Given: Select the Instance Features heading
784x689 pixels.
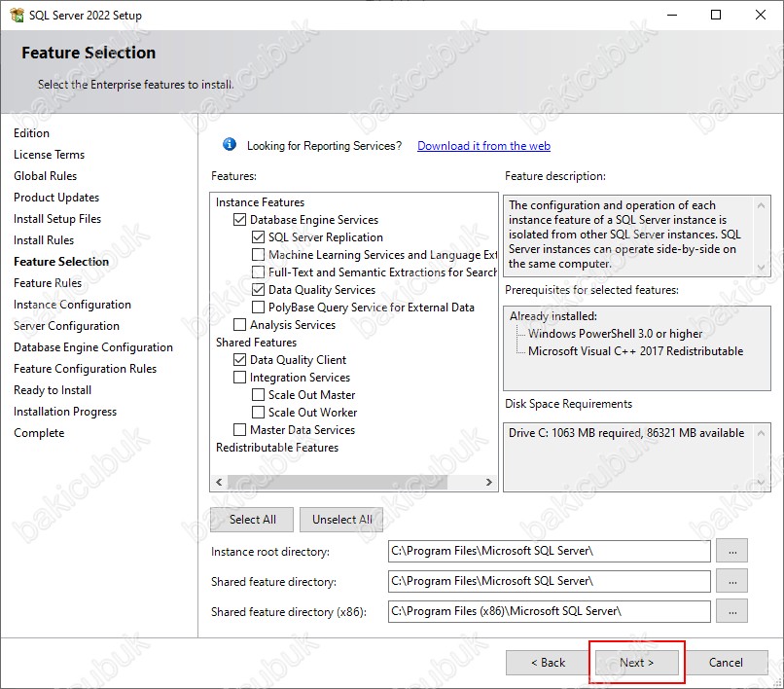Looking at the screenshot, I should click(x=260, y=202).
